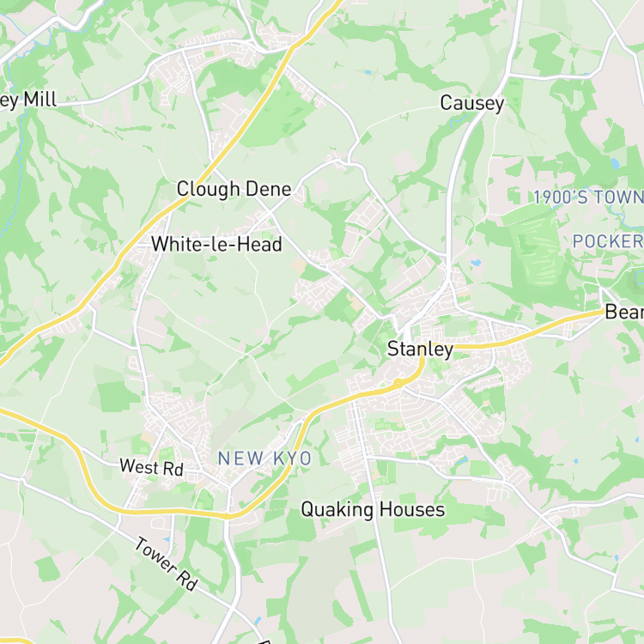Click the West Rd street label
The height and width of the screenshot is (644, 644).
pos(151,468)
